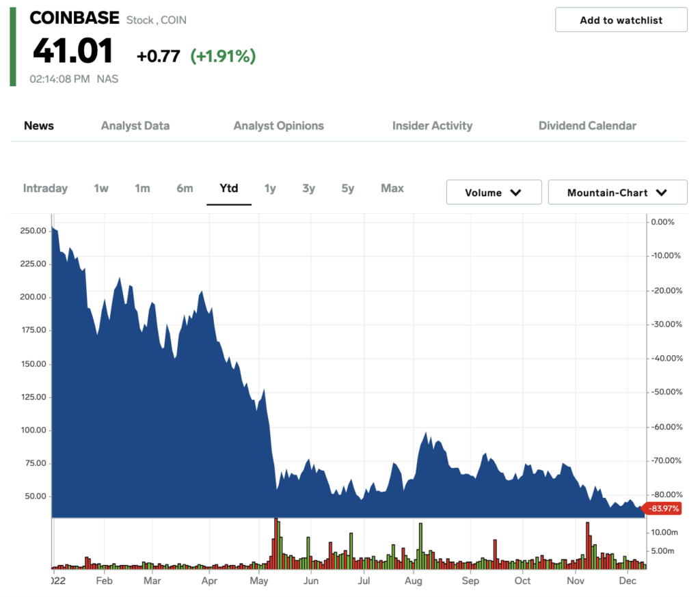
Task: Open the News tab
Action: tap(39, 126)
